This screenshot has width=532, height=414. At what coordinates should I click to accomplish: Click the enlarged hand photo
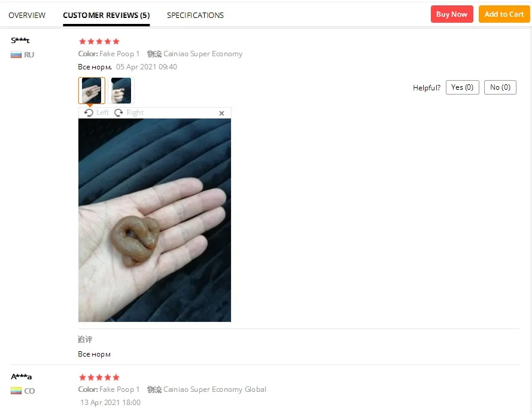coord(154,220)
